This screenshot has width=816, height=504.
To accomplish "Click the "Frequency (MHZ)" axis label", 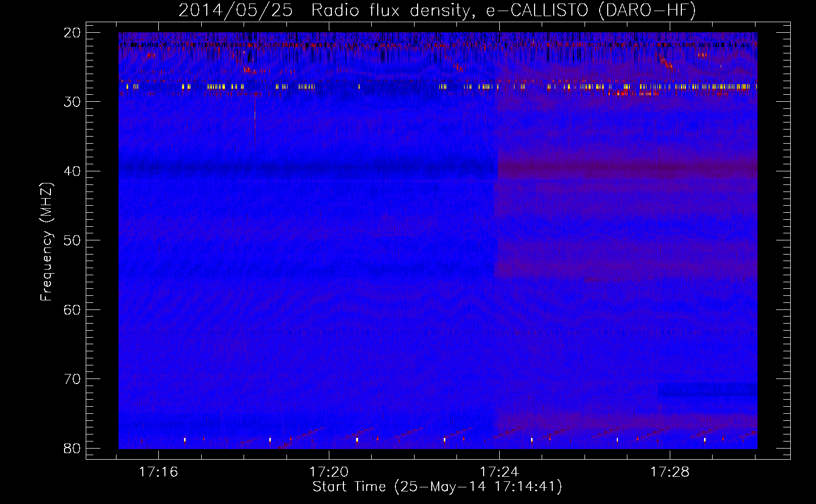I will click(46, 242).
